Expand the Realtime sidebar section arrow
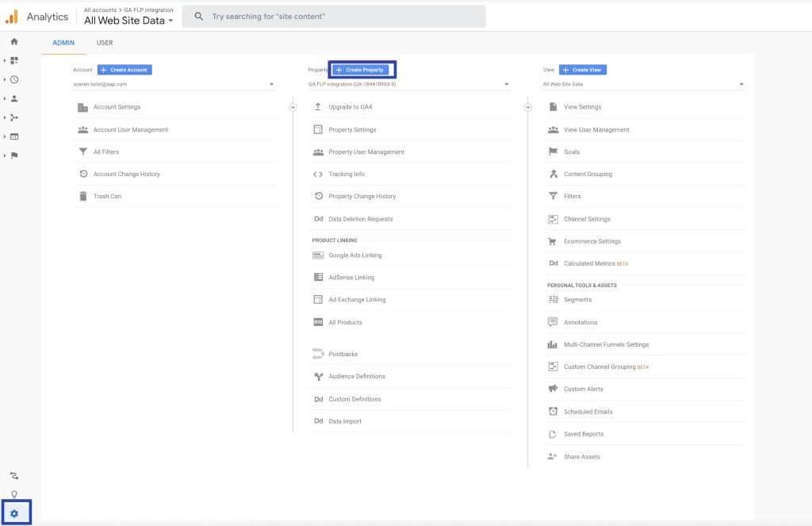The image size is (812, 526). 5,80
